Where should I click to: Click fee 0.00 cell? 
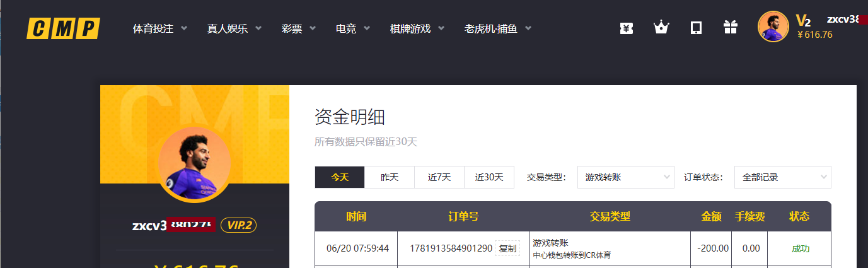pos(751,248)
